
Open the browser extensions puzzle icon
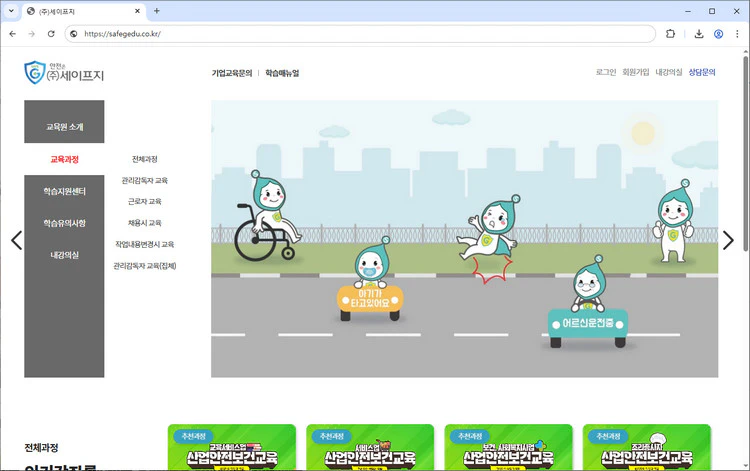670,33
